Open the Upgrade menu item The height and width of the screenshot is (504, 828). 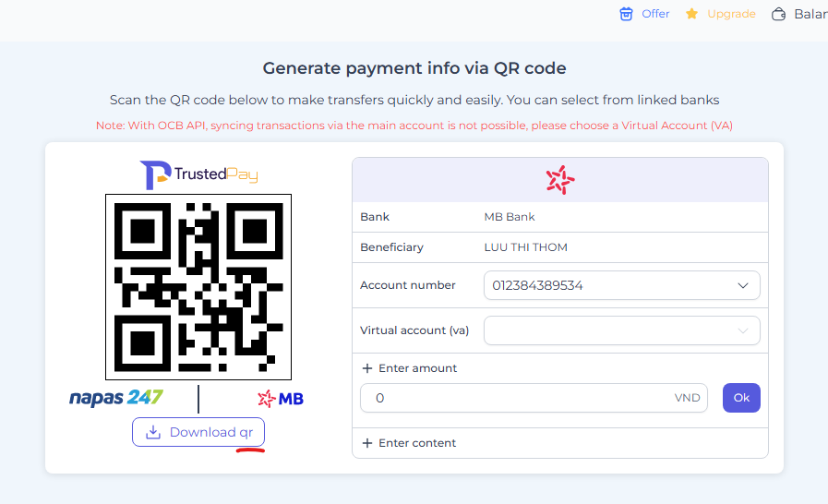point(720,14)
